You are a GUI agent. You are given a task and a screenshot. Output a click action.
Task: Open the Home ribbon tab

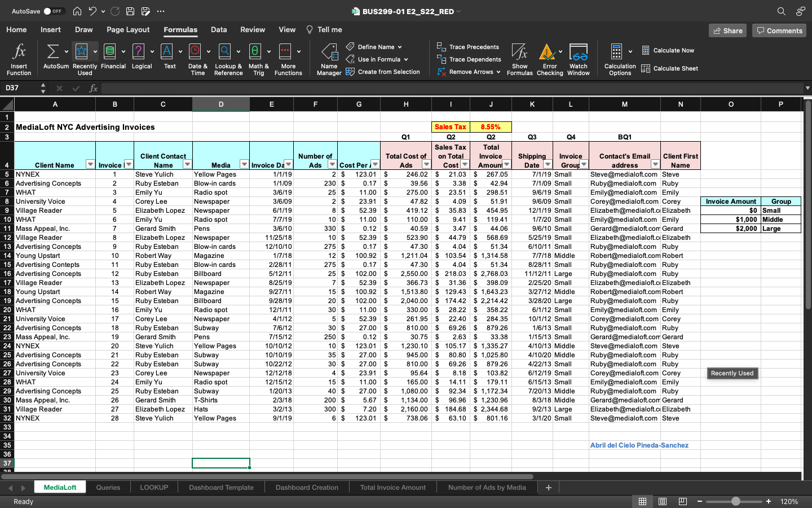click(x=16, y=29)
